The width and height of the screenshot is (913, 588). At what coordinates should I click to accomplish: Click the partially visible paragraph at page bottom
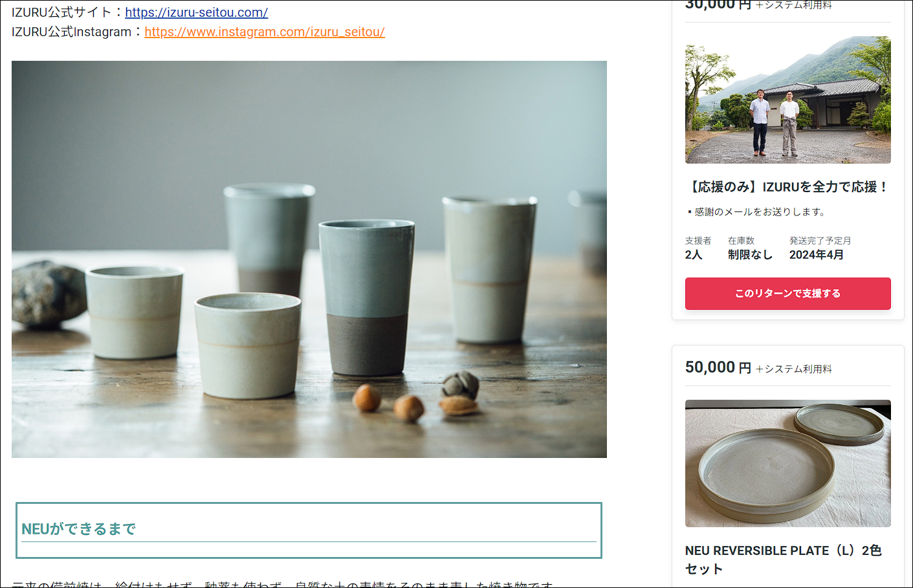point(283,584)
